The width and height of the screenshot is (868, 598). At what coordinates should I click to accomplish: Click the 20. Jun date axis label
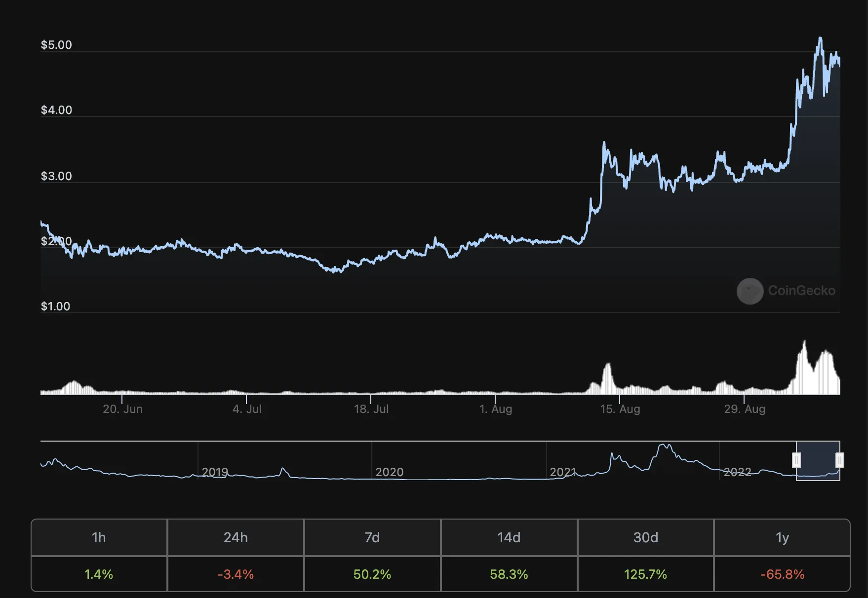click(x=122, y=409)
